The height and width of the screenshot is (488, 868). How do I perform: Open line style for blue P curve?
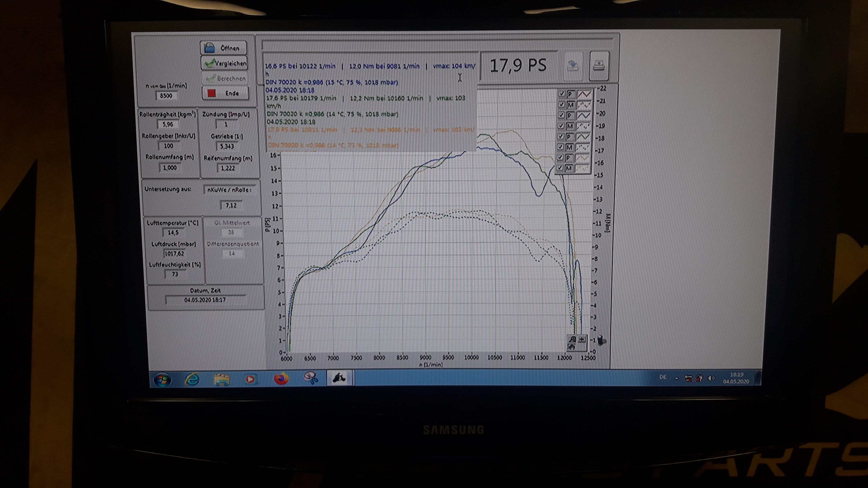pos(584,116)
